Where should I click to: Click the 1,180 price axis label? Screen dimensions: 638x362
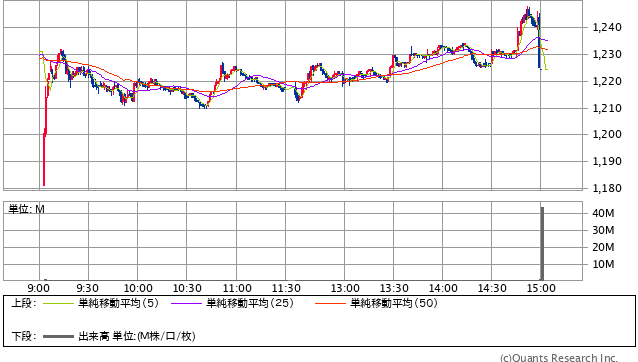(x=607, y=188)
